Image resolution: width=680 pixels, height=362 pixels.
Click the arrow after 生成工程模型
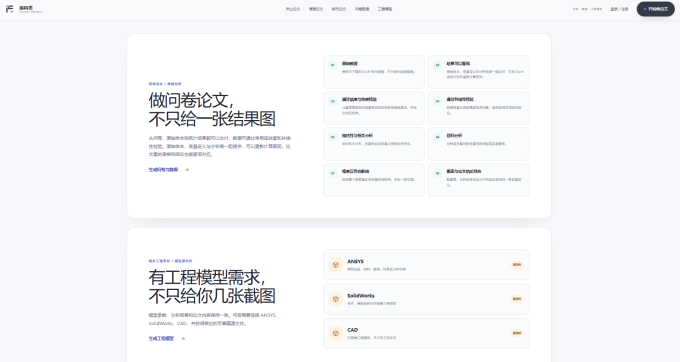tap(183, 339)
